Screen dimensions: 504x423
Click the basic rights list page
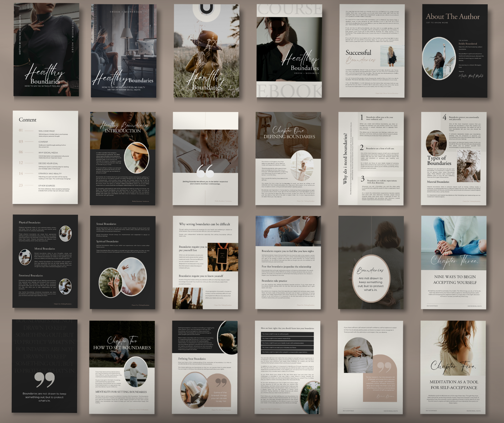coord(287,367)
